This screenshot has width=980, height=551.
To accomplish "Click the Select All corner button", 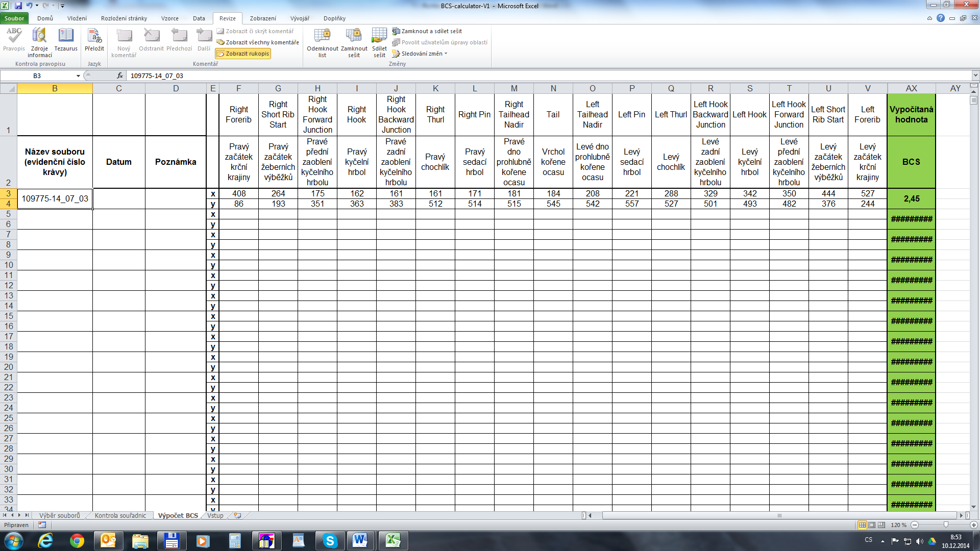I will tap(8, 88).
